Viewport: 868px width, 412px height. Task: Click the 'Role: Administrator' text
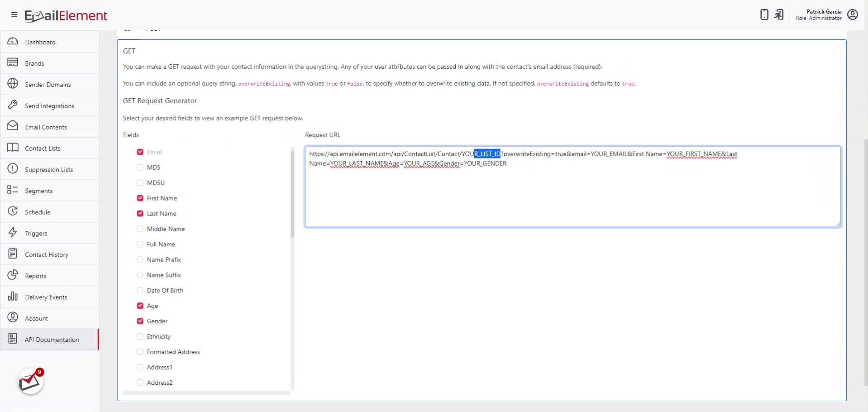[x=819, y=18]
